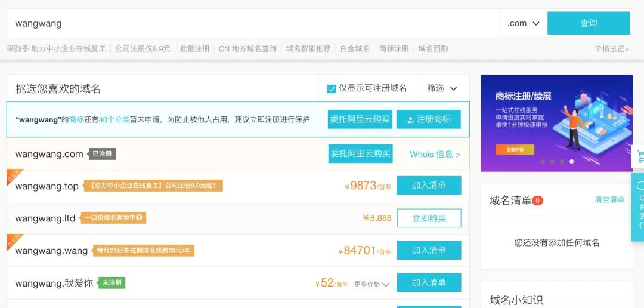644x308 pixels.
Task: Click the red domain list count badge
Action: pyautogui.click(x=537, y=201)
